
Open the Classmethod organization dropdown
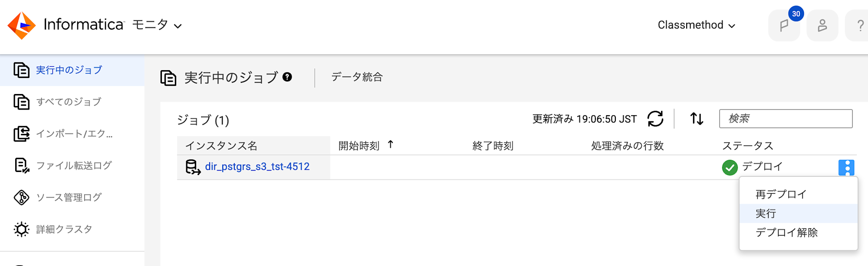tap(696, 25)
